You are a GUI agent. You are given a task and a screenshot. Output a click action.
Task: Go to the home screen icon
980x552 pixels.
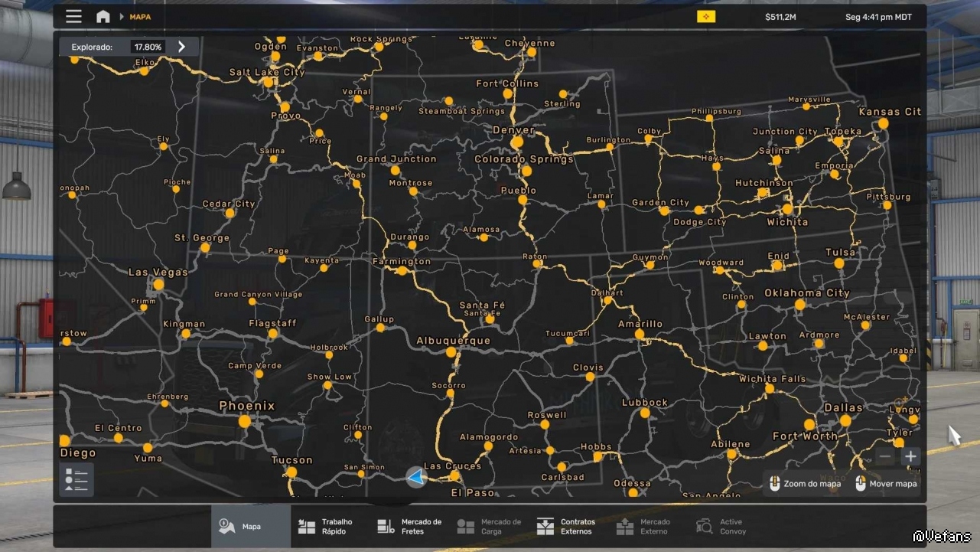[x=103, y=16]
